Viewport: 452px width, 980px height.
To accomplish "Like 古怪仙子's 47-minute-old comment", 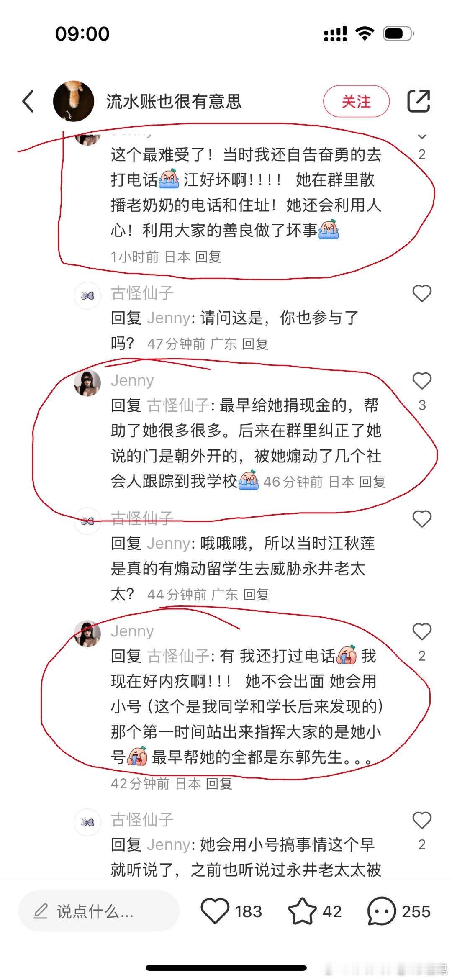I will pyautogui.click(x=422, y=293).
